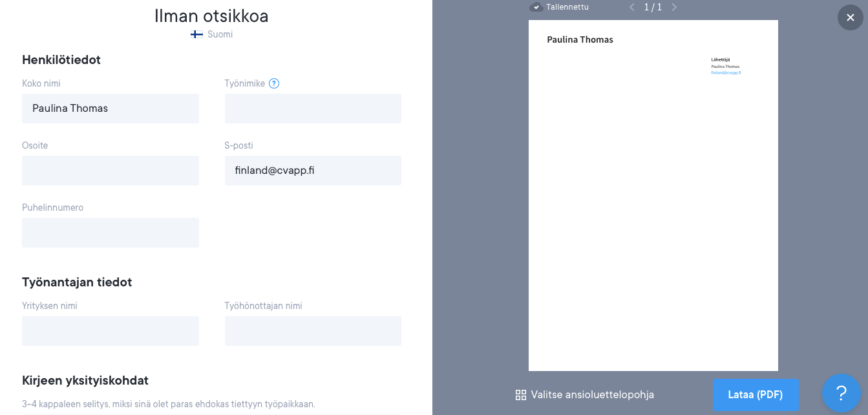Rename the Ilman otsikkoa document title
This screenshot has width=868, height=415.
[x=211, y=16]
